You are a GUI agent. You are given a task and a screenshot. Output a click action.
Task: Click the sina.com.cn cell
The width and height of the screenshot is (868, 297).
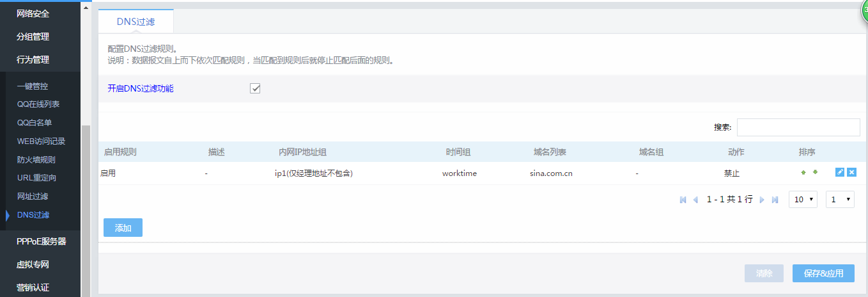tap(551, 173)
